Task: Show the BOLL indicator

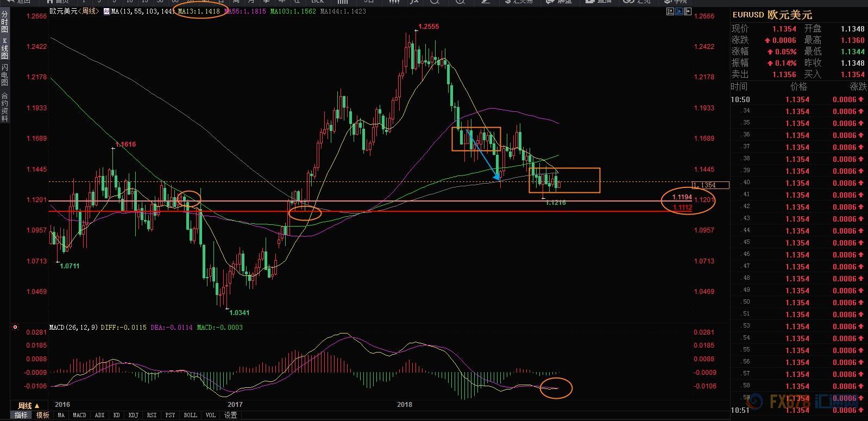Action: point(190,415)
